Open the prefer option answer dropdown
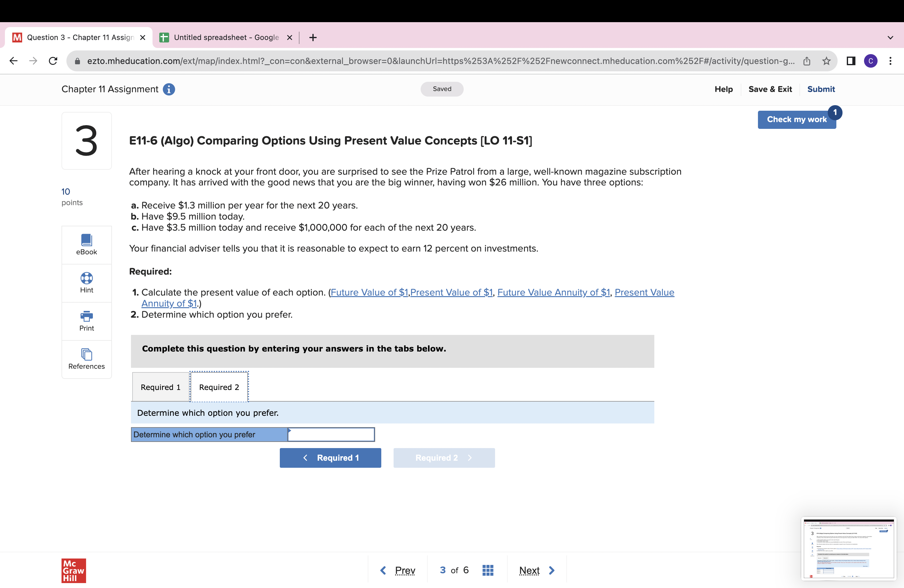 click(331, 435)
